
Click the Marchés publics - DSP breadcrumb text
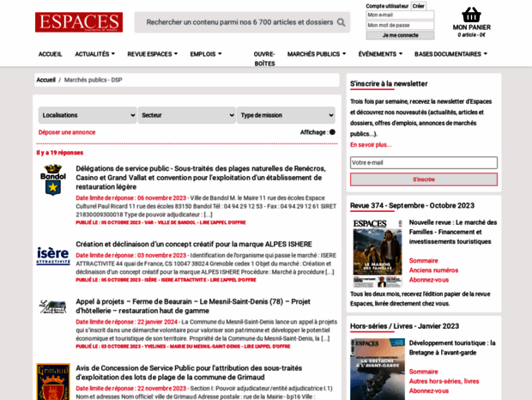pos(93,80)
